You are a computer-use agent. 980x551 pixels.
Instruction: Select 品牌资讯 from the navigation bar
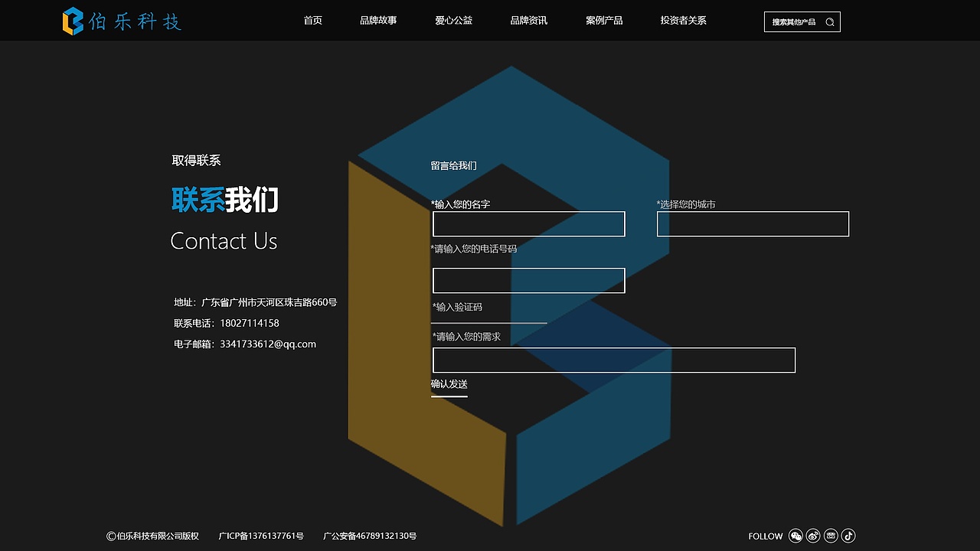pos(528,21)
